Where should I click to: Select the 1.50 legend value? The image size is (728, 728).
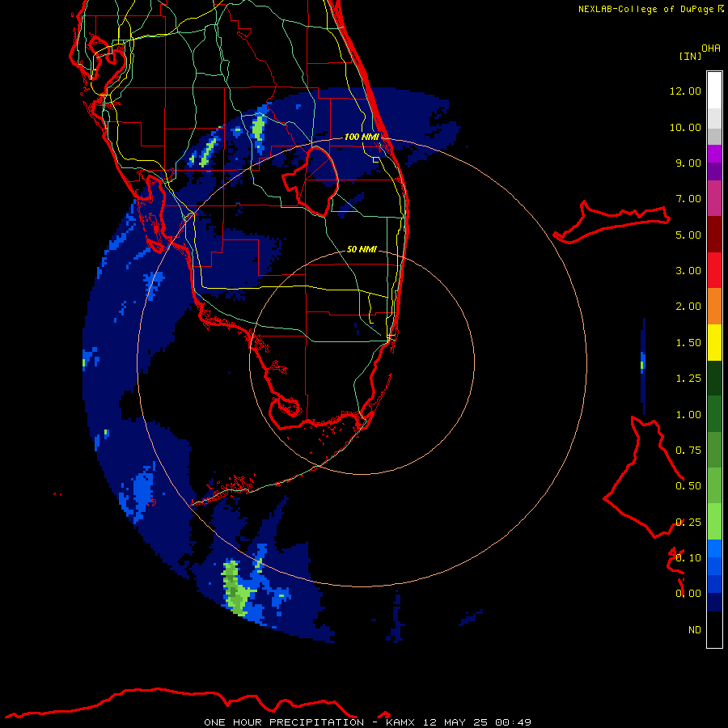coord(688,343)
